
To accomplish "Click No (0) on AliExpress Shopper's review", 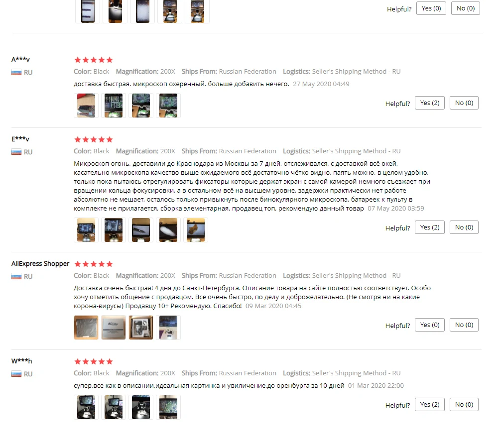I will point(464,325).
